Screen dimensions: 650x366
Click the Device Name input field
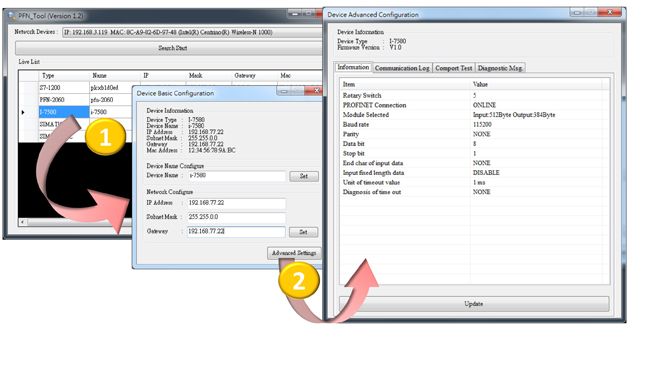coord(237,176)
